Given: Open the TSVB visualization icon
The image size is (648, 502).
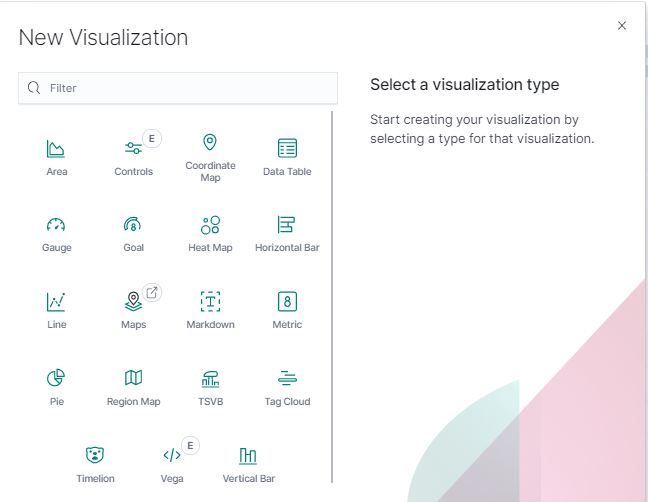Looking at the screenshot, I should [x=210, y=378].
